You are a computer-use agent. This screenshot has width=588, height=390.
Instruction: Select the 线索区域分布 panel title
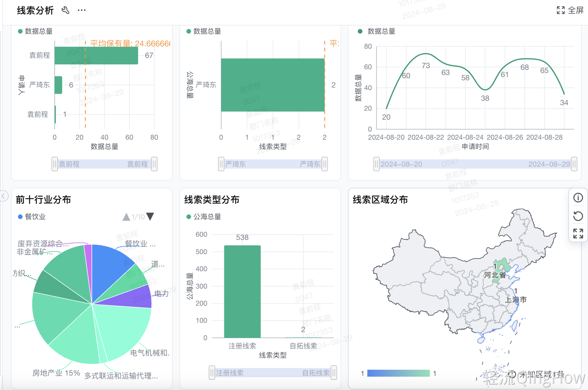coord(380,200)
